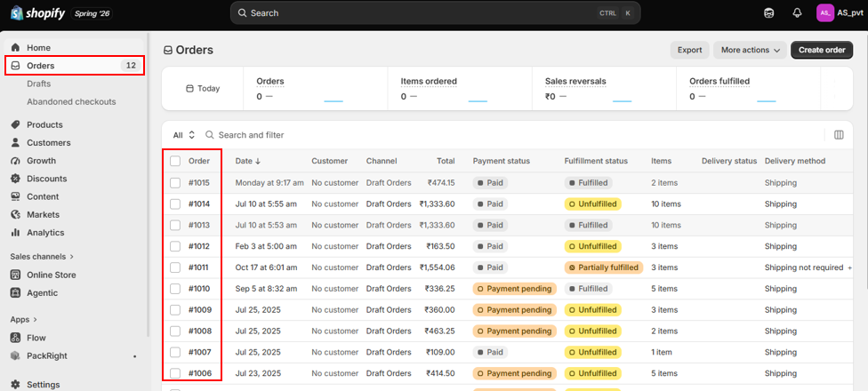Open the Orders fulfilled metric card
This screenshot has width=868, height=391.
tap(749, 89)
